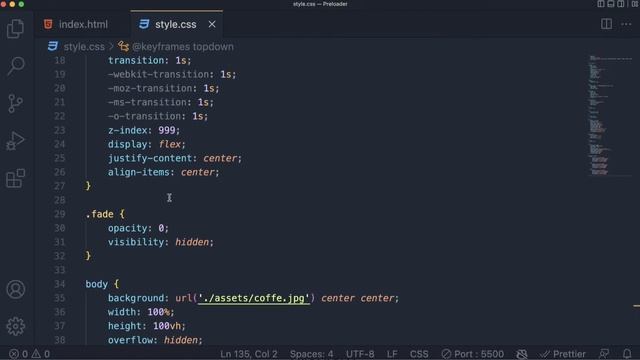Open the Explorer view in activity bar
The image size is (640, 360).
tap(16, 29)
